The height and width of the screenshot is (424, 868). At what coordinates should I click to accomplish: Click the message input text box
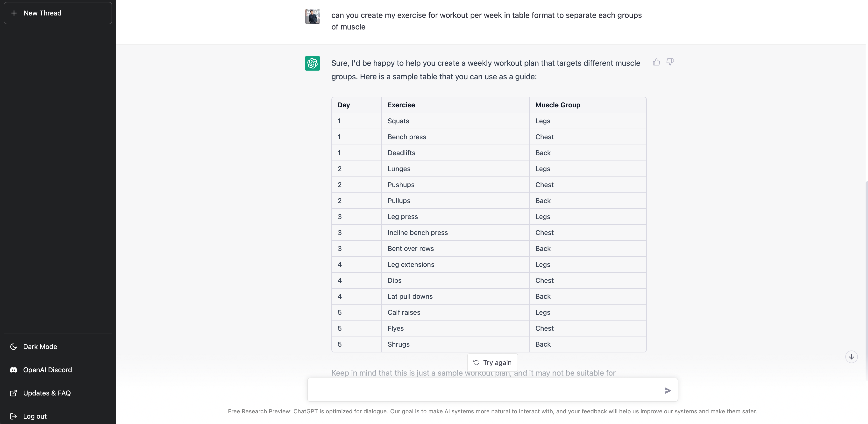tap(485, 390)
